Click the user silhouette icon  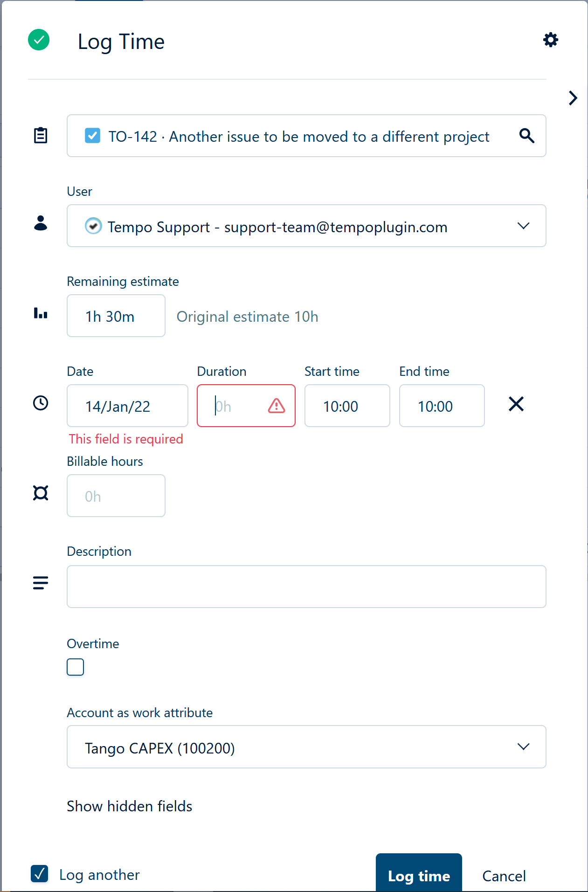[41, 223]
